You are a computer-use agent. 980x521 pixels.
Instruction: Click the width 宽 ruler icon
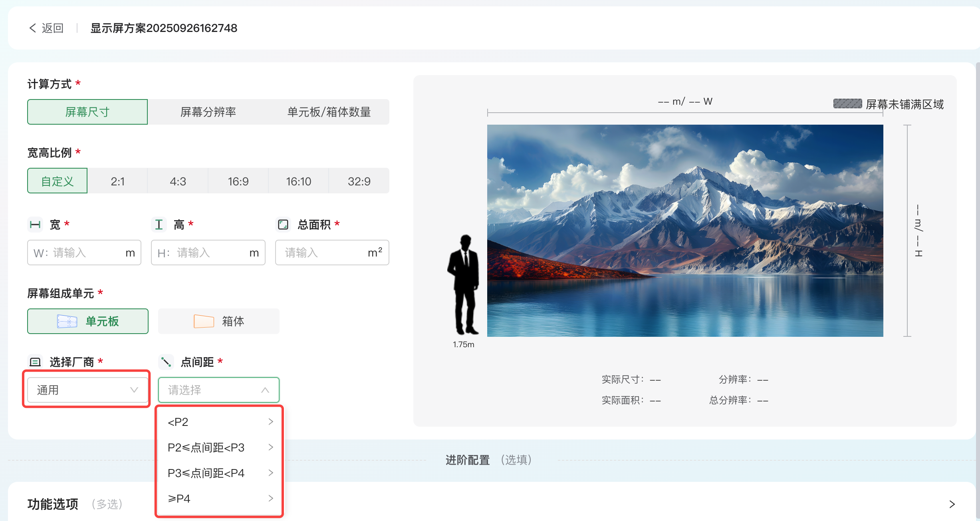click(36, 225)
